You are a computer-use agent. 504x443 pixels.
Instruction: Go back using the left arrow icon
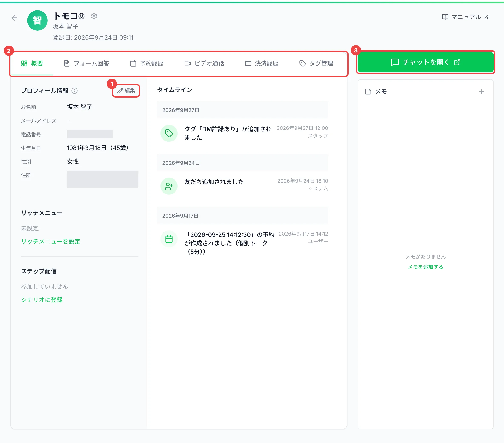point(14,18)
